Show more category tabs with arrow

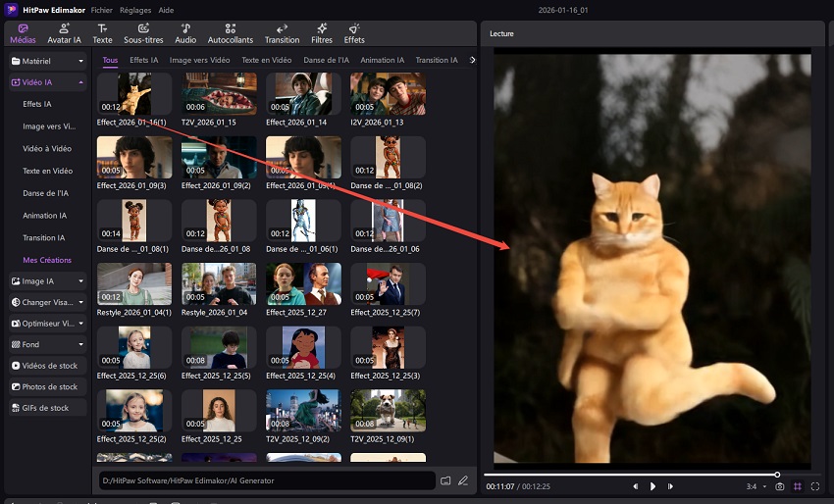pyautogui.click(x=472, y=60)
